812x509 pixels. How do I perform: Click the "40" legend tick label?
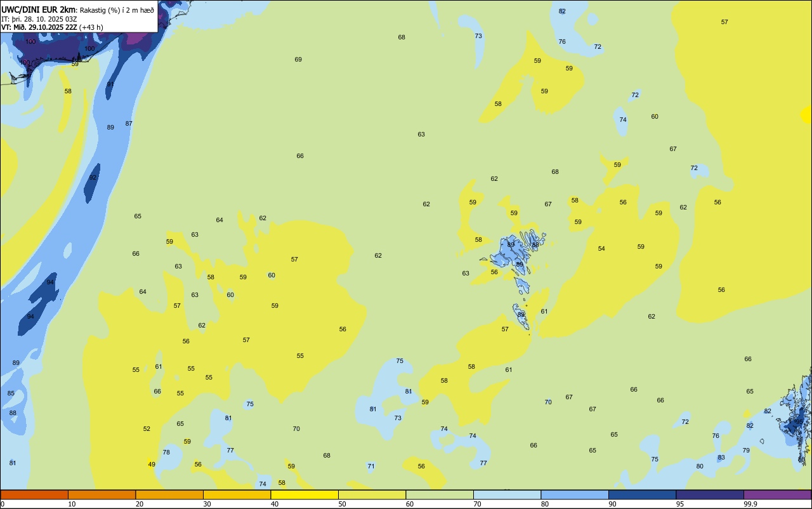click(x=275, y=504)
